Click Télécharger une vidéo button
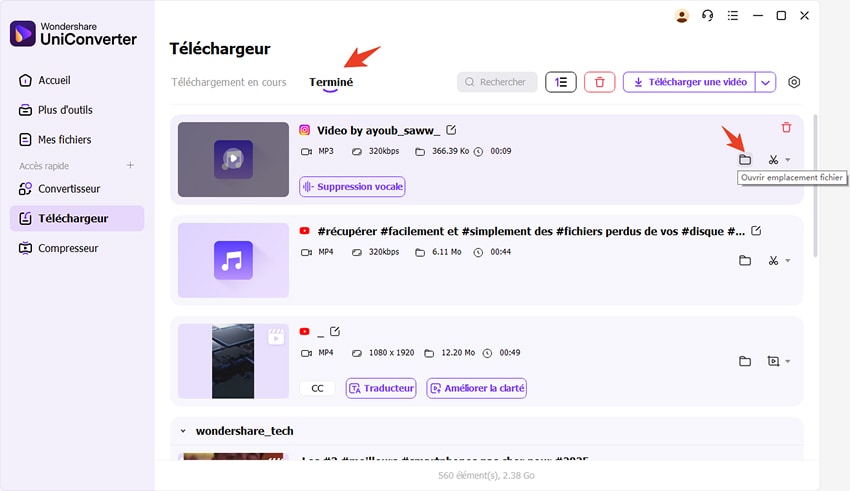The height and width of the screenshot is (491, 850). pos(690,82)
